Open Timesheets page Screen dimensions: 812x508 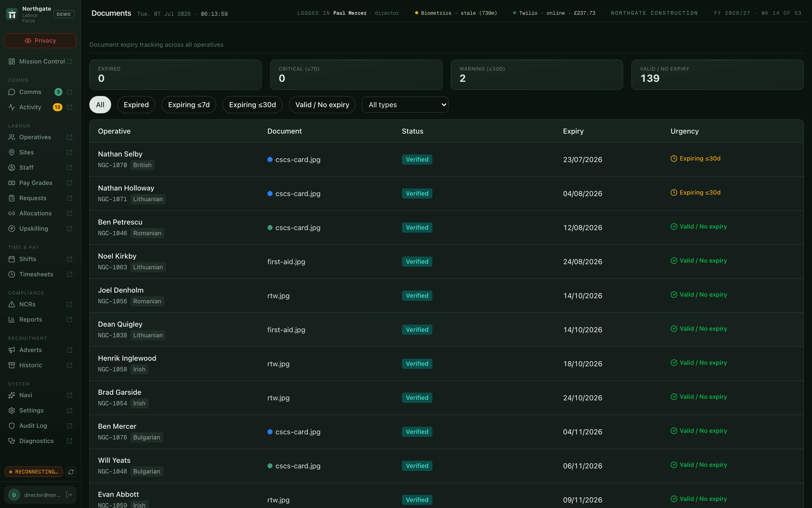pyautogui.click(x=36, y=274)
